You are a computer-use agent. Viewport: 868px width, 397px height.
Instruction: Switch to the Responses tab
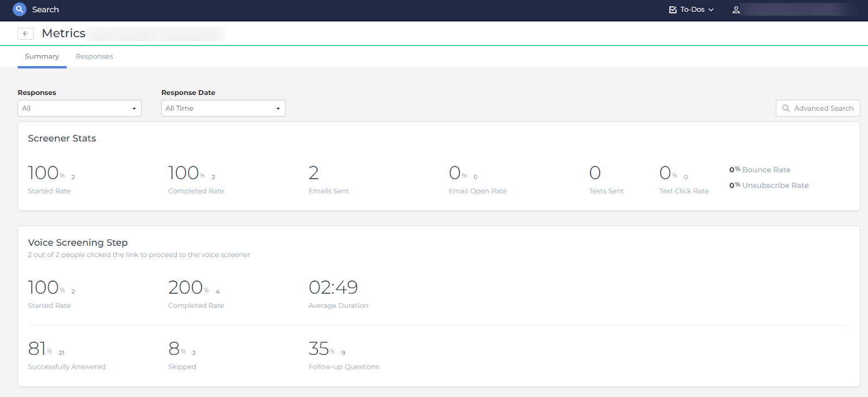pos(94,56)
